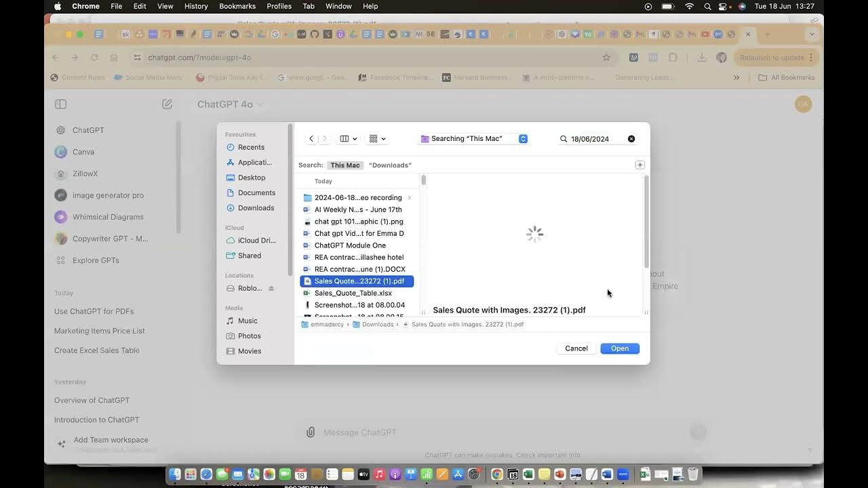Viewport: 868px width, 488px height.
Task: Expand the 2024-06-18 recording folder chevron
Action: (x=409, y=198)
